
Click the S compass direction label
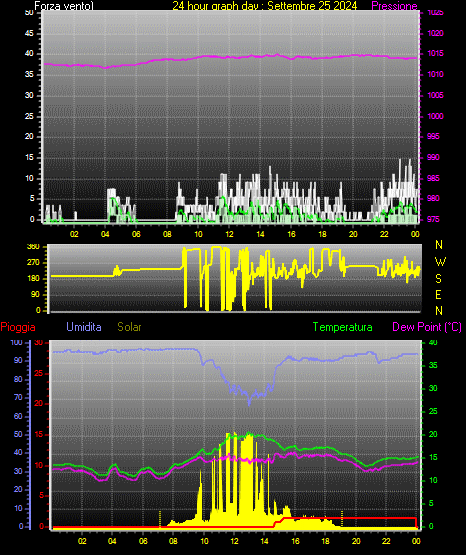pos(438,279)
